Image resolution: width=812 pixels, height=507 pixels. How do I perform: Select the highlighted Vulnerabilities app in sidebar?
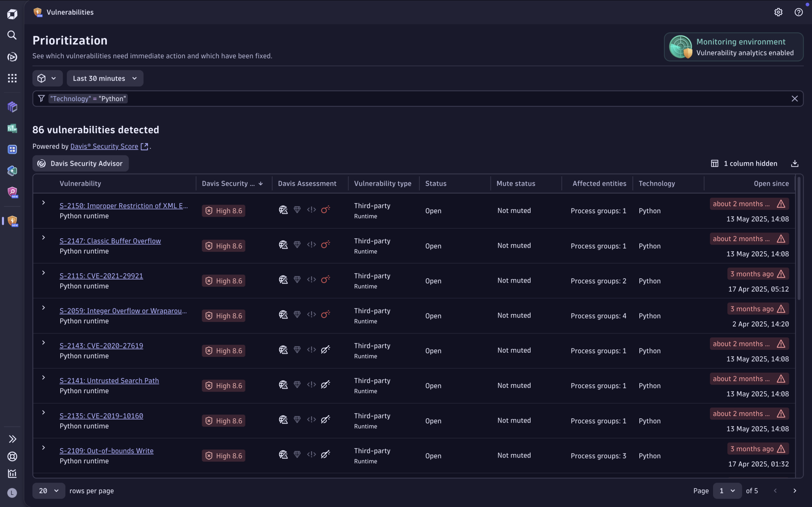point(12,221)
